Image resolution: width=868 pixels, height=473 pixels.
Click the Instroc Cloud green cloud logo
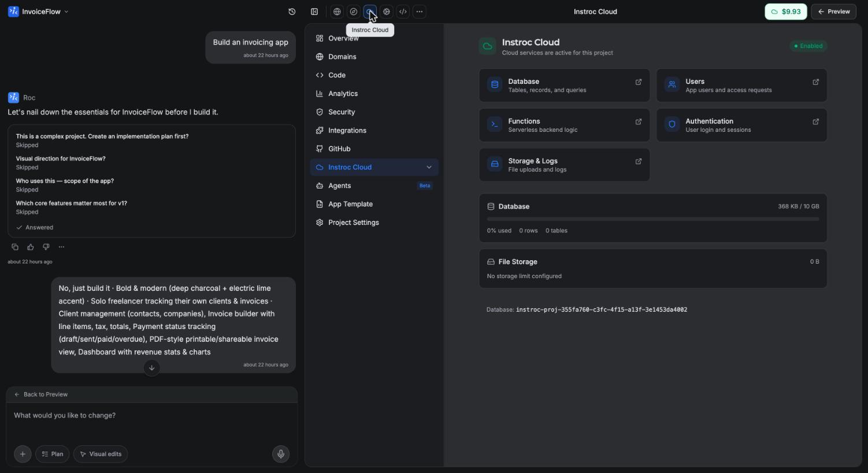pyautogui.click(x=488, y=46)
